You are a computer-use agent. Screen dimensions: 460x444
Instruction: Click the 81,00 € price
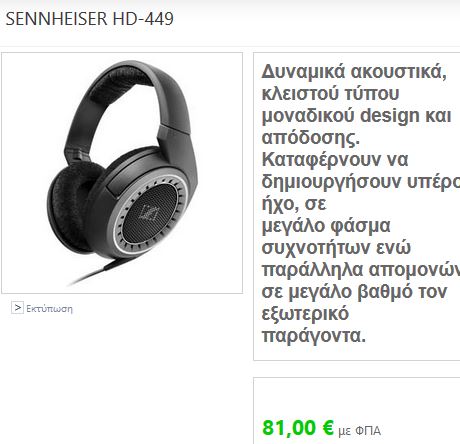click(x=298, y=428)
